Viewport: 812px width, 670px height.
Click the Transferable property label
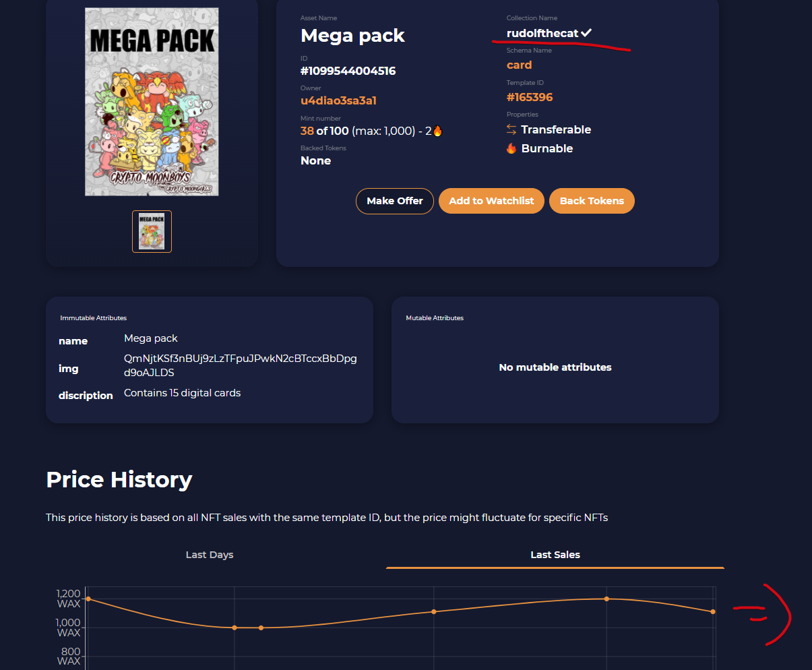(x=556, y=129)
